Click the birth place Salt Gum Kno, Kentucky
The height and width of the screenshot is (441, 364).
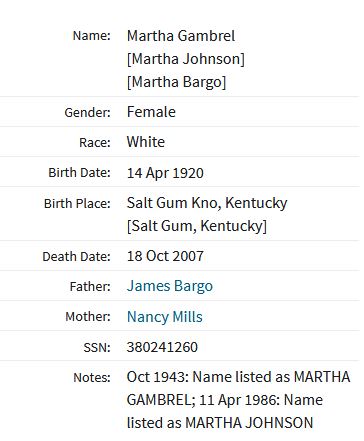[207, 203]
